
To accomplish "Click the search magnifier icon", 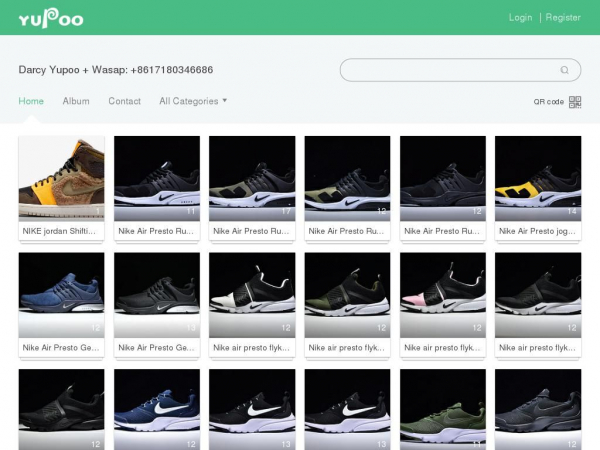I will tap(564, 70).
